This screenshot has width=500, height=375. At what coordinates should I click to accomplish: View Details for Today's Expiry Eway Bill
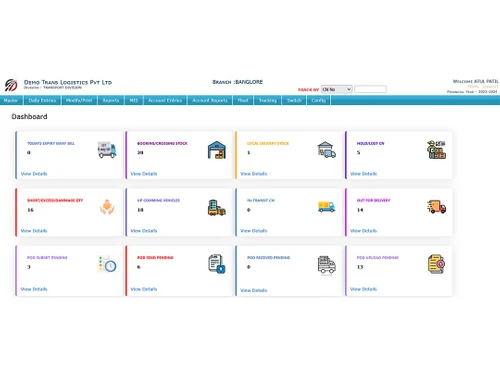coord(34,174)
